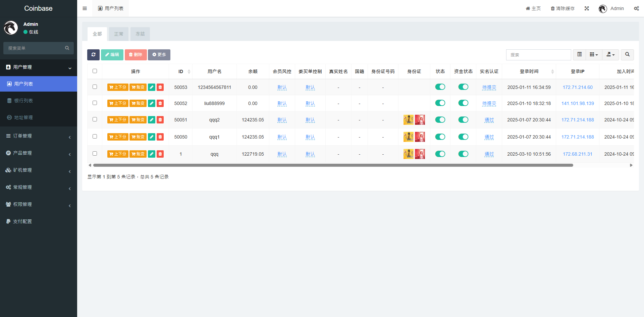The height and width of the screenshot is (317, 644).
Task: Click 账变 button for liu888999
Action: (138, 103)
